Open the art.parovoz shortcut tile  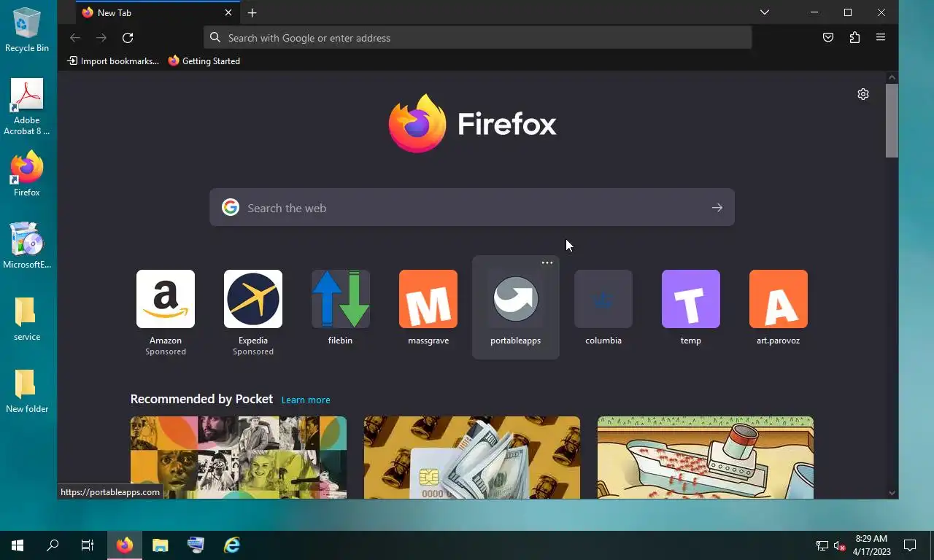(779, 308)
